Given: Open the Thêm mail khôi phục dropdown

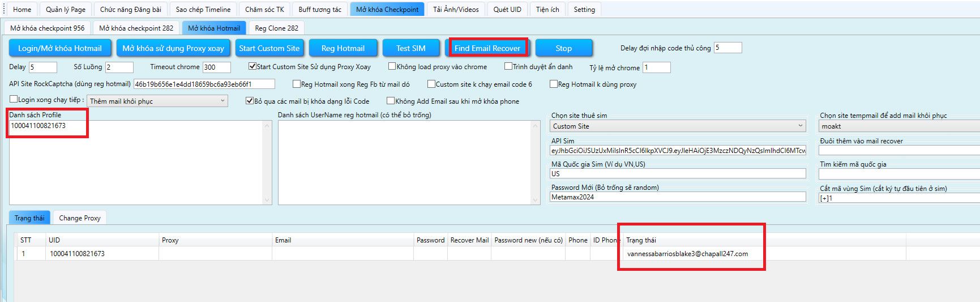Looking at the screenshot, I should (157, 101).
